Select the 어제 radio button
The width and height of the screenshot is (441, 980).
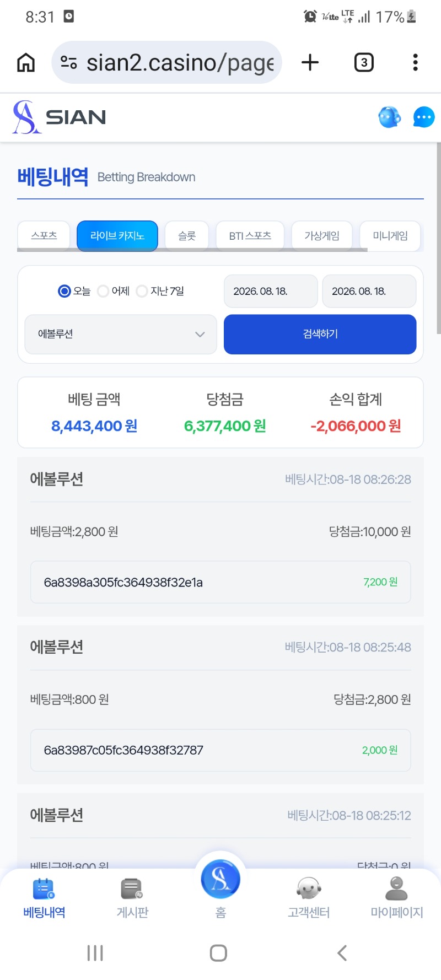103,291
